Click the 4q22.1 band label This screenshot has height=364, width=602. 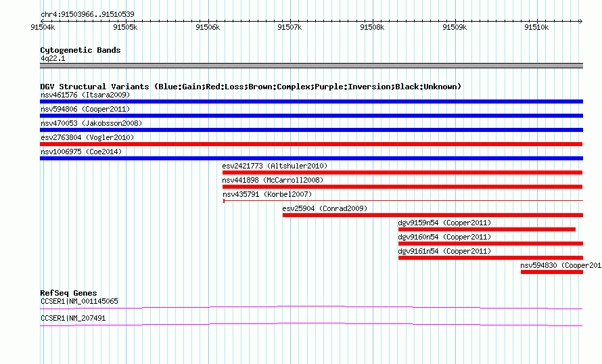click(53, 59)
